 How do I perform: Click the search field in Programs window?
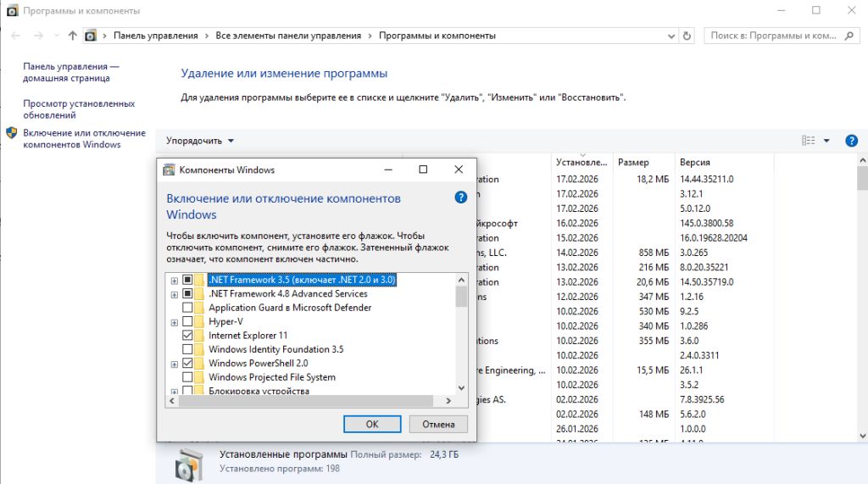tap(773, 36)
